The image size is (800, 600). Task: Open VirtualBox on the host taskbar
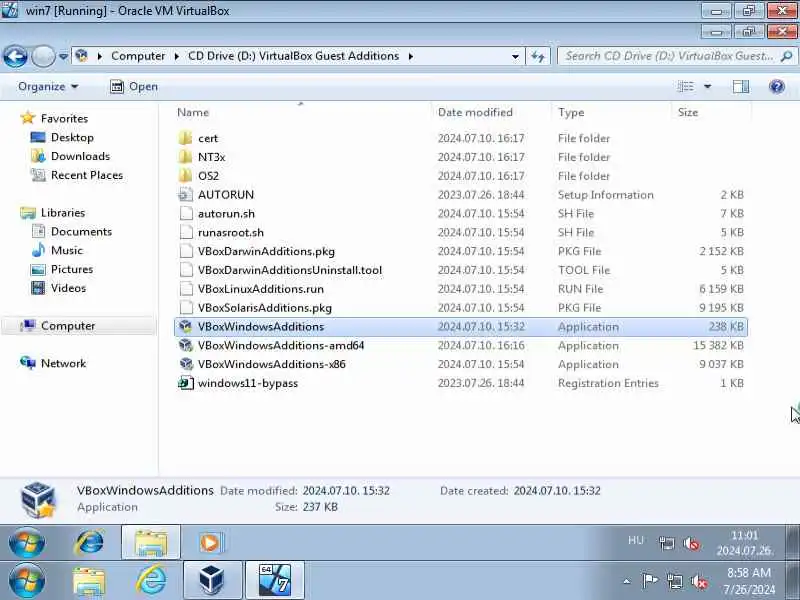coord(212,581)
